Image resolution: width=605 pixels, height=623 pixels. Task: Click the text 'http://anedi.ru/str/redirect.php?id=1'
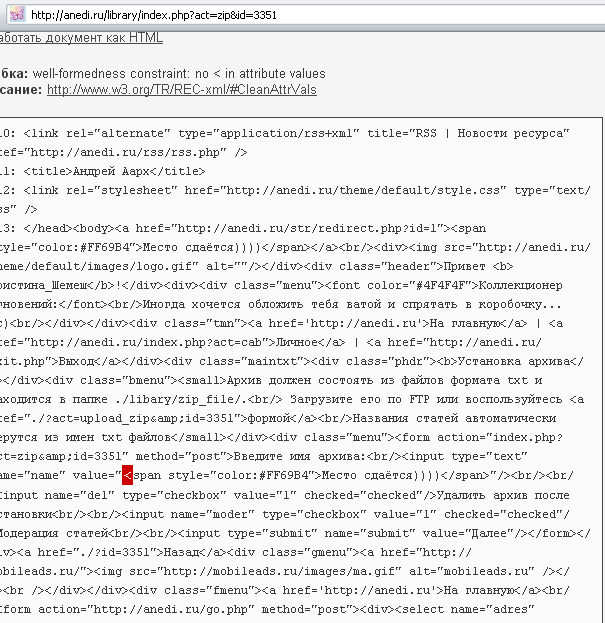[307, 228]
